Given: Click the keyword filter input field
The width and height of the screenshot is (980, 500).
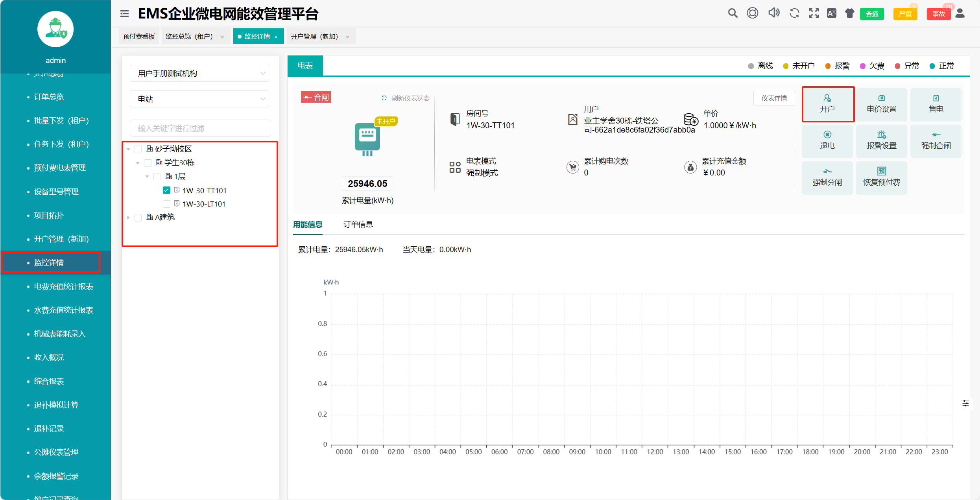Looking at the screenshot, I should point(200,128).
